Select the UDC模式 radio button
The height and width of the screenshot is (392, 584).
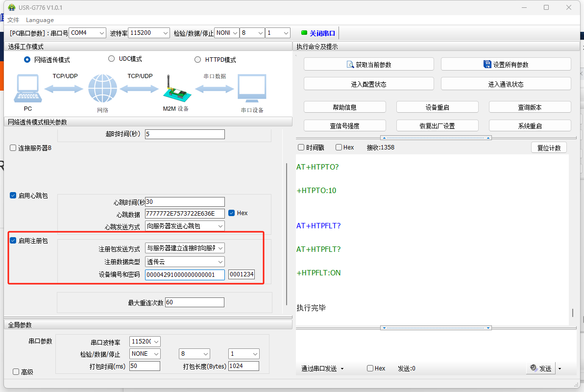click(x=111, y=59)
